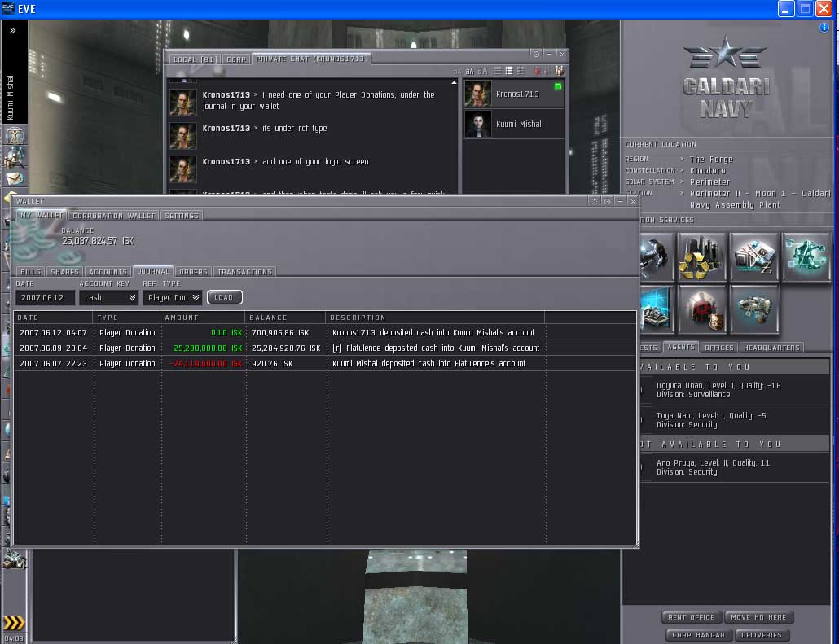Open the Account Key cash dropdown
The height and width of the screenshot is (644, 839).
click(x=108, y=297)
